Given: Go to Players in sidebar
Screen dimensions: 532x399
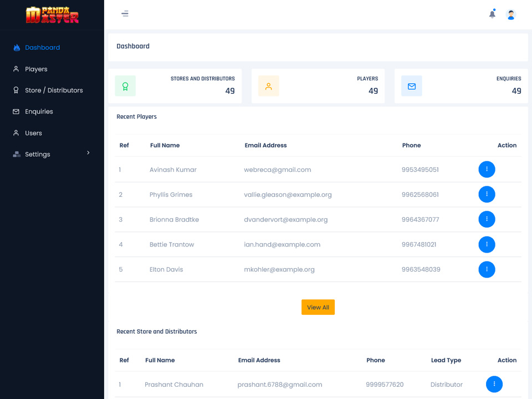Looking at the screenshot, I should click(x=36, y=69).
